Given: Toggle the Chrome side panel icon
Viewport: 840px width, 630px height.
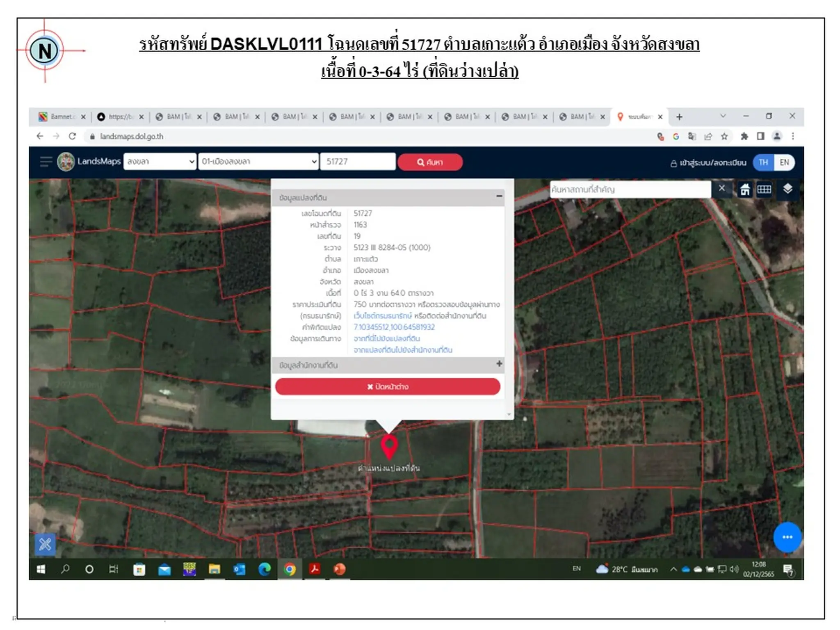Looking at the screenshot, I should [760, 137].
